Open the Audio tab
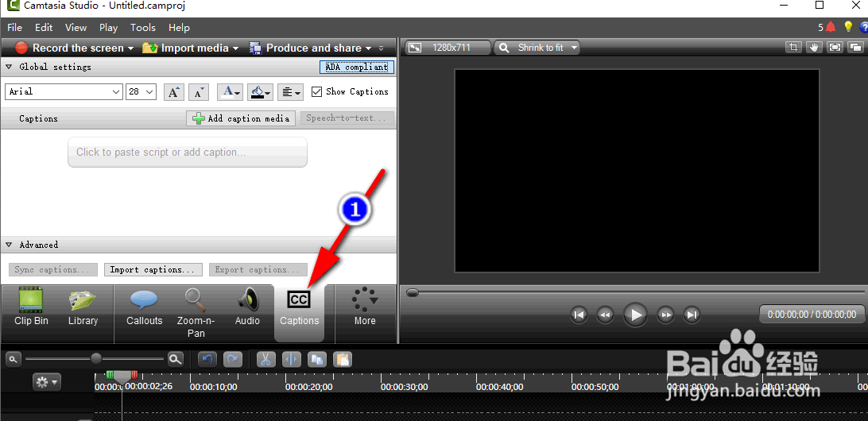The height and width of the screenshot is (421, 868). (247, 306)
